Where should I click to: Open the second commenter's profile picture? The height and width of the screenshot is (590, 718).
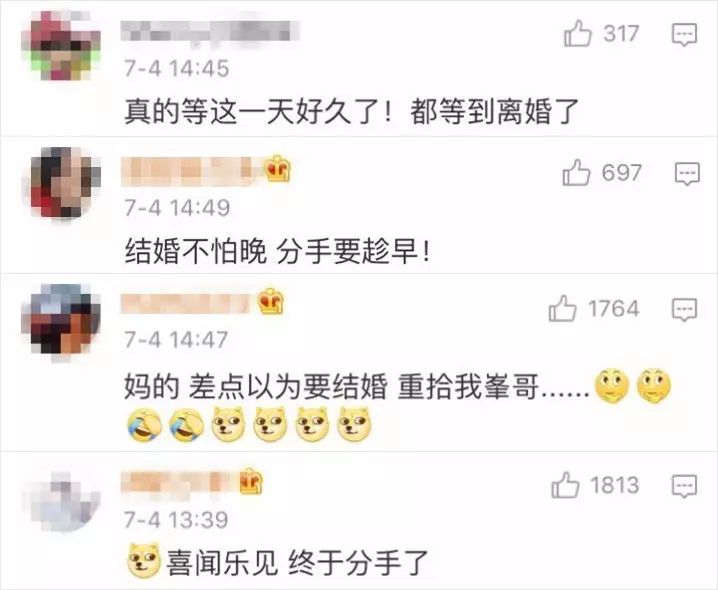[61, 182]
